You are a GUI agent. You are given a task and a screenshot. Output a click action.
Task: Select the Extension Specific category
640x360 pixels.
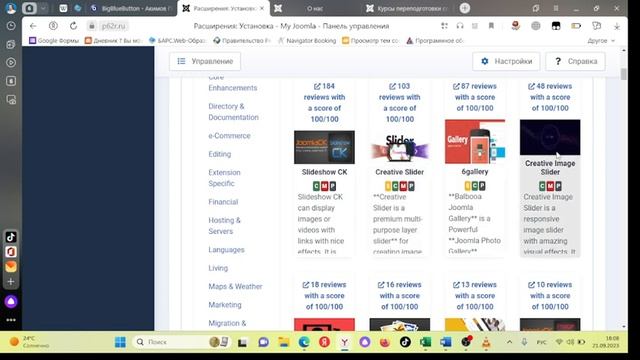tap(224, 178)
